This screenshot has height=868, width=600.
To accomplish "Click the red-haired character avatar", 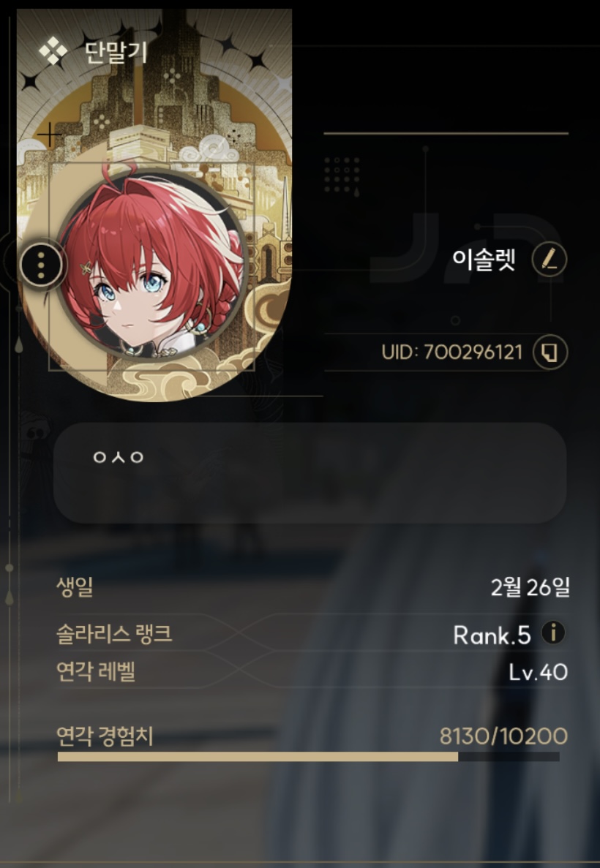I will coord(151,266).
